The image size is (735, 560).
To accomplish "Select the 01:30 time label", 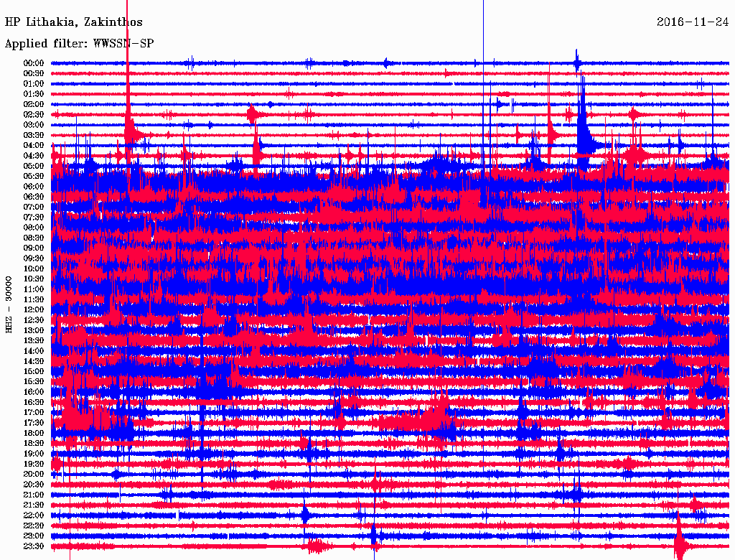I will coord(34,94).
